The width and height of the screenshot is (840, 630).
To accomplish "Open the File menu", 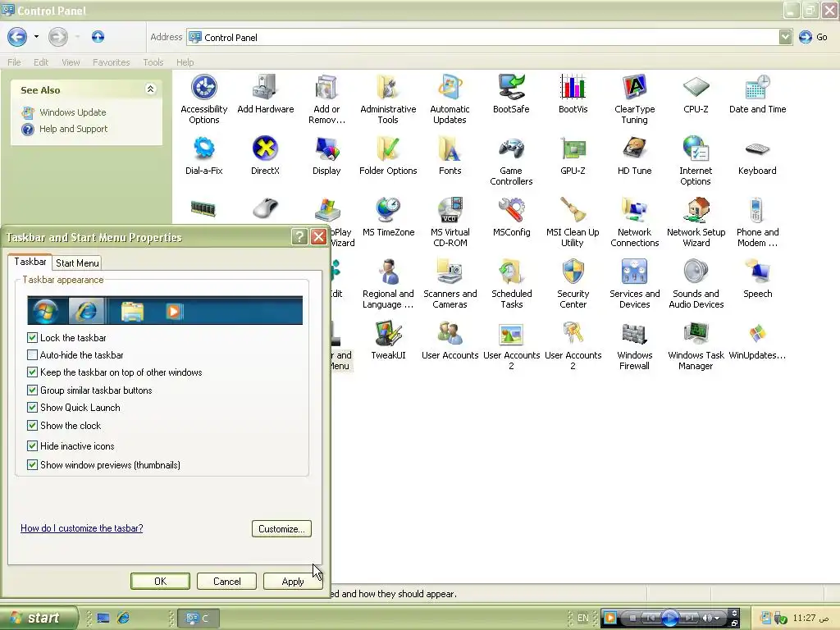I will click(x=15, y=62).
